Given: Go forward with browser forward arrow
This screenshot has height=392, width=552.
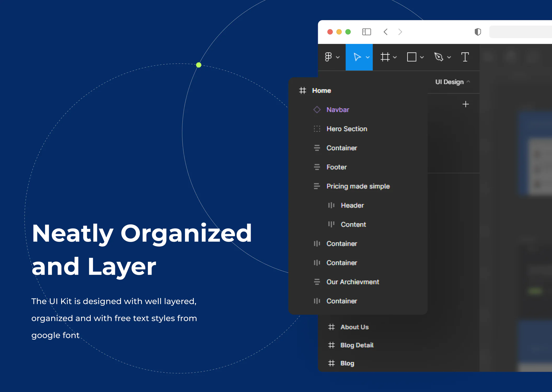Looking at the screenshot, I should click(400, 32).
